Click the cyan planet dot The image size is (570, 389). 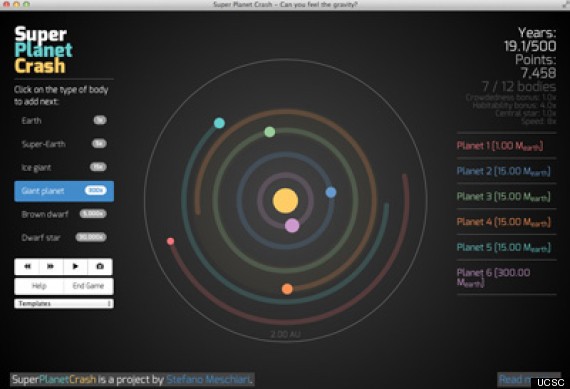pos(219,123)
